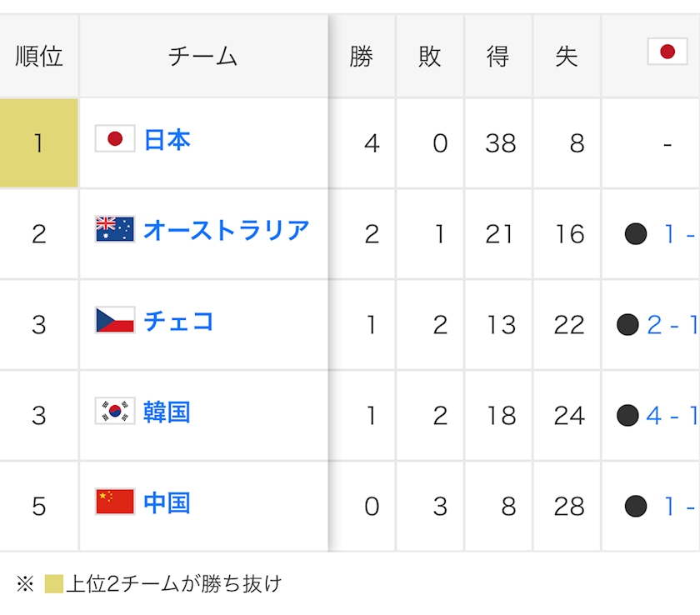Click the Czech flag icon
The width and height of the screenshot is (700, 615).
[x=115, y=320]
